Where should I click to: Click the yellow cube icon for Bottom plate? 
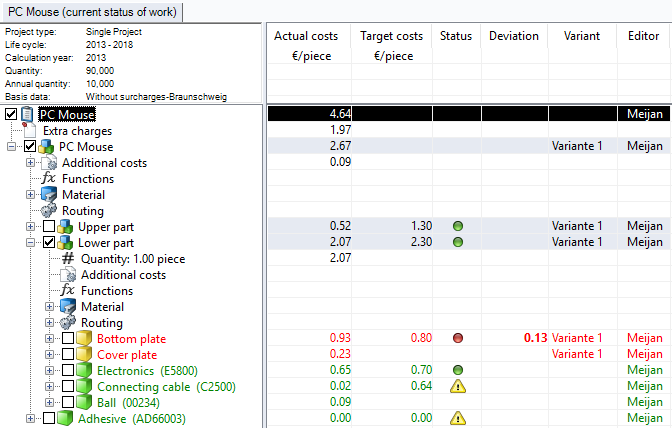point(84,339)
